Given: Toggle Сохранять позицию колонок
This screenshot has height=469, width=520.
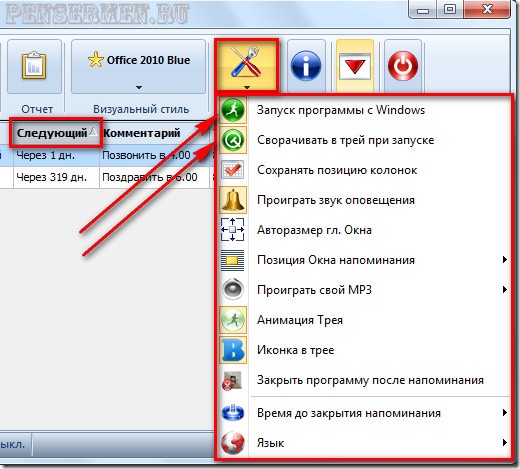Looking at the screenshot, I should (x=363, y=170).
